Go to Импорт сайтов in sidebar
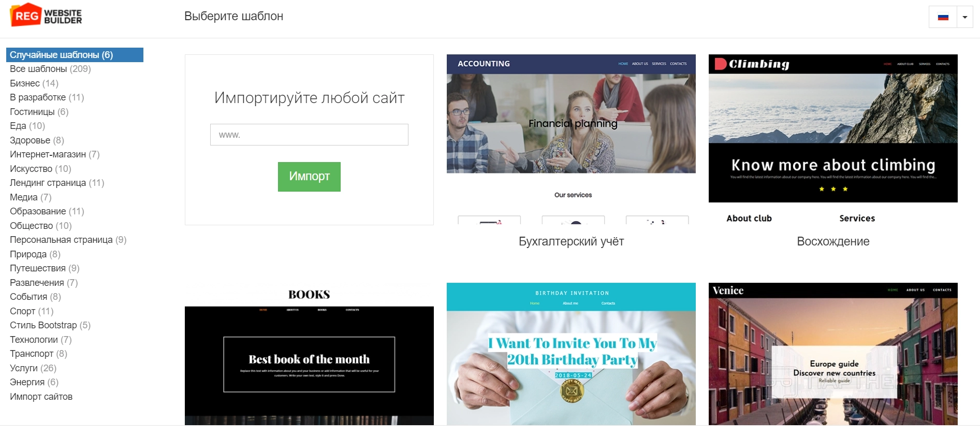The height and width of the screenshot is (435, 980). (x=41, y=397)
